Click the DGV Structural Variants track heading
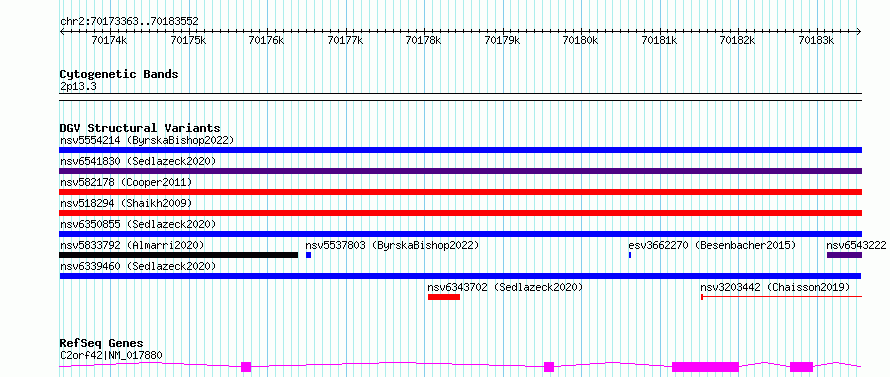The height and width of the screenshot is (377, 890). point(140,128)
